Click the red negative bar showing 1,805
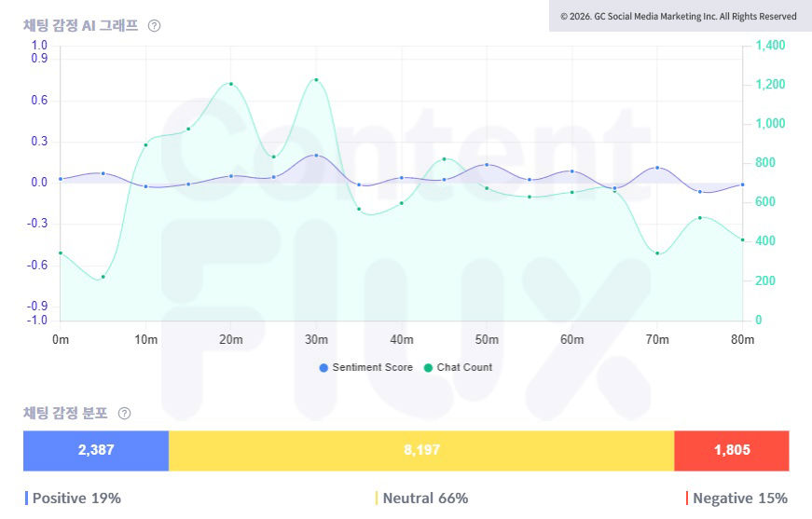Image resolution: width=812 pixels, height=519 pixels. coord(732,450)
